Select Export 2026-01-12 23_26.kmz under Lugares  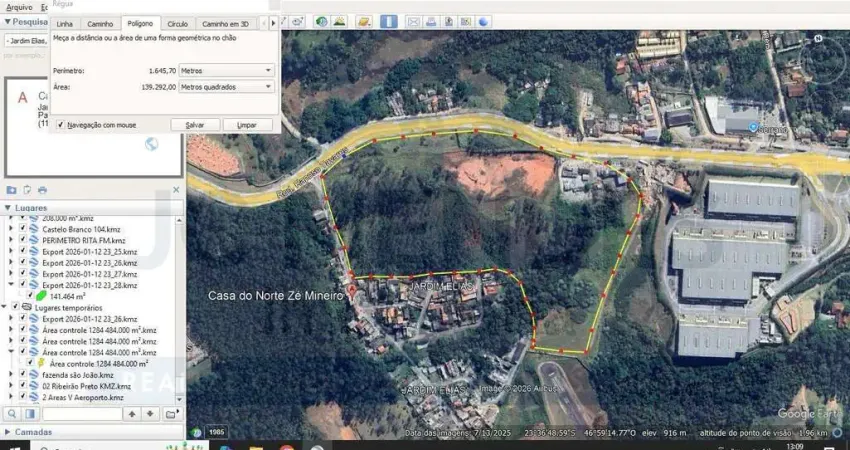pyautogui.click(x=89, y=263)
